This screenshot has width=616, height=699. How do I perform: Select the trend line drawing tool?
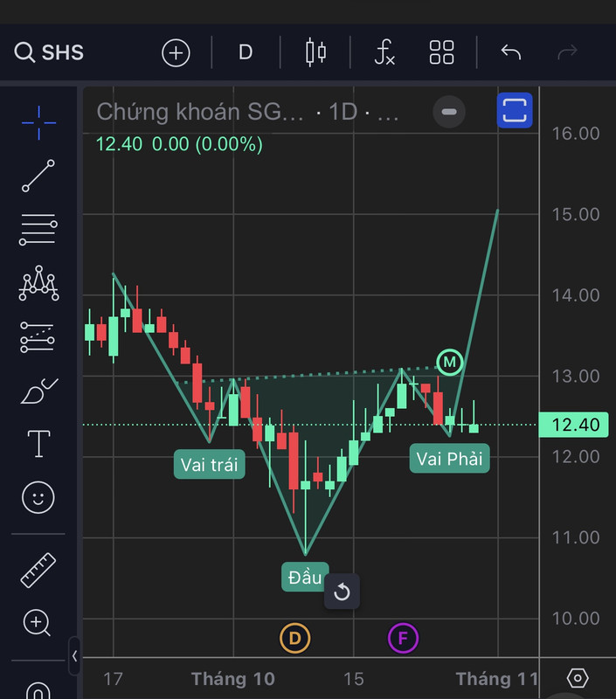point(38,176)
